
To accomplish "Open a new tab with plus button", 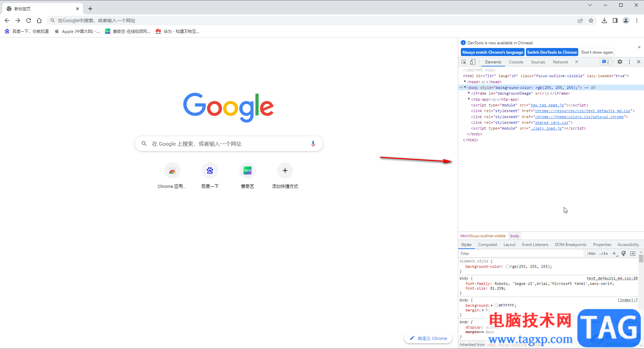I will coord(90,9).
